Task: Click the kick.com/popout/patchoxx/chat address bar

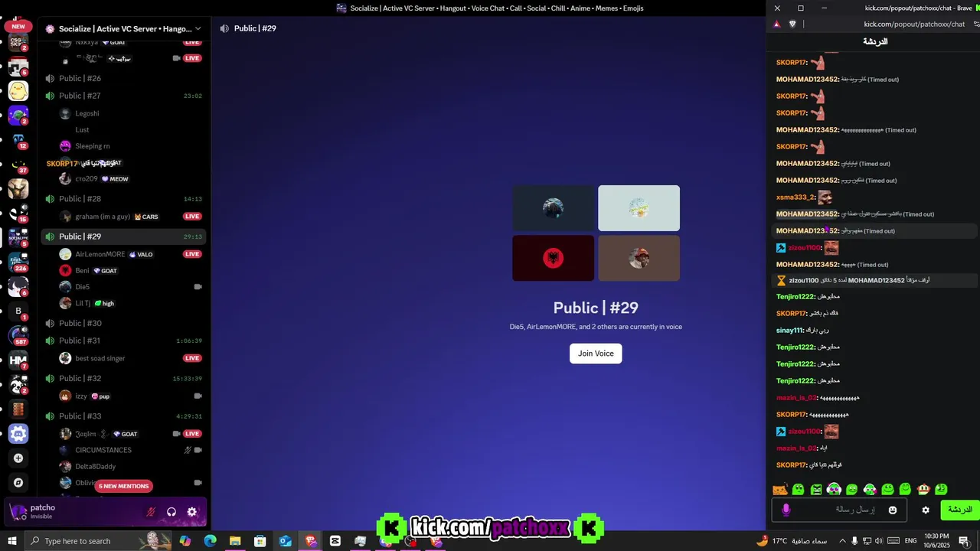Action: (x=914, y=24)
